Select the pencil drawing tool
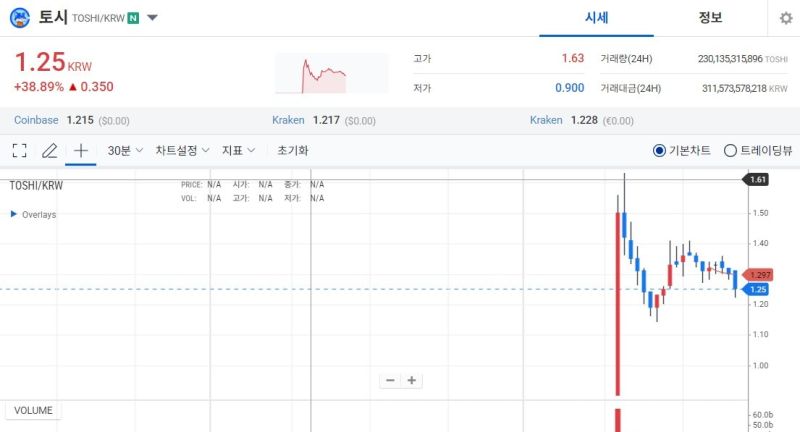800x432 pixels. pyautogui.click(x=49, y=150)
